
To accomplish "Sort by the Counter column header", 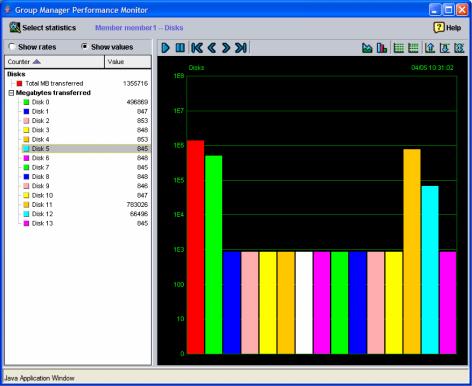I will 54,62.
